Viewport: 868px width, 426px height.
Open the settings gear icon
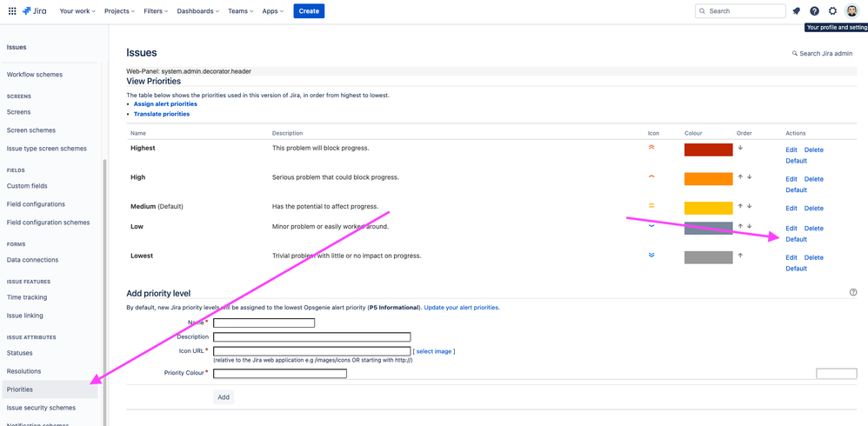coord(832,11)
